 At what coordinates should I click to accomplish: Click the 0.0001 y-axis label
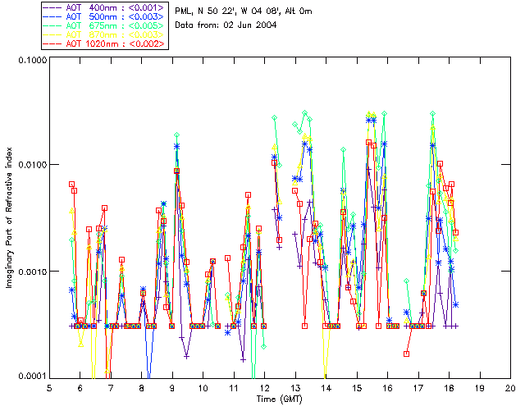[x=32, y=377]
